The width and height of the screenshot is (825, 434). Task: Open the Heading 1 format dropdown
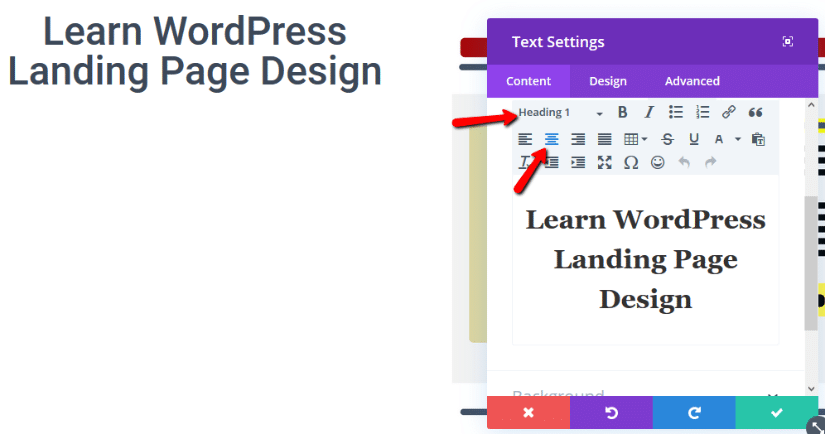tap(560, 113)
